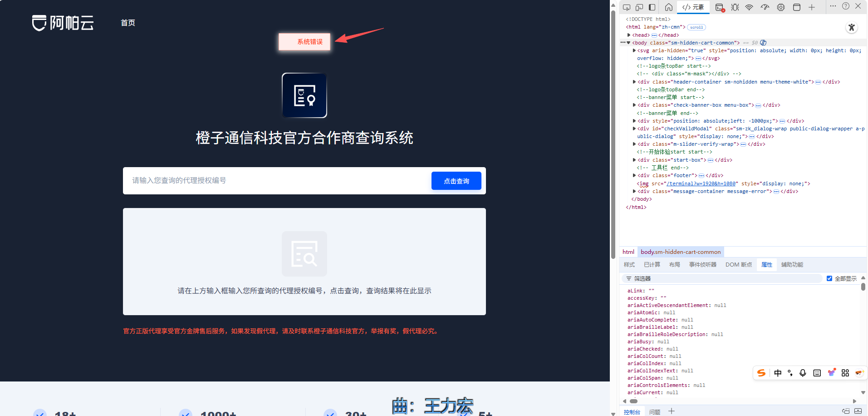Open the Sources debugger bug icon

[735, 7]
